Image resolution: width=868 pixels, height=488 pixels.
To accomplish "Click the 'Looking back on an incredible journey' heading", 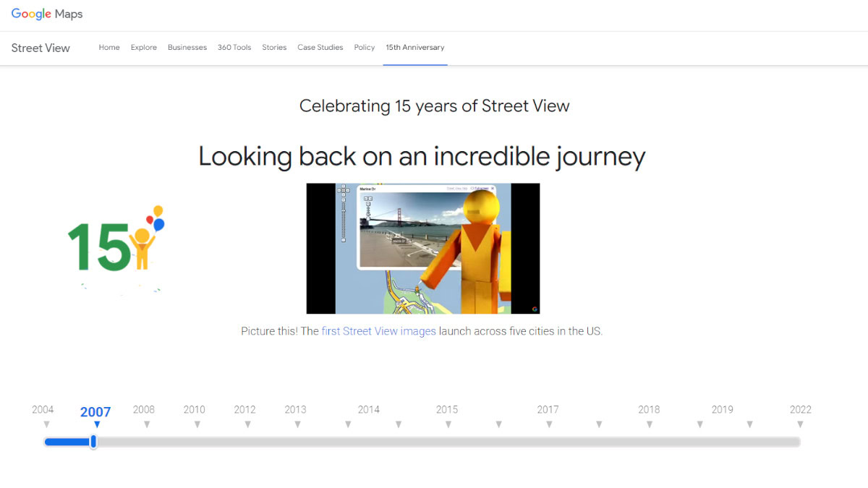I will [x=422, y=156].
